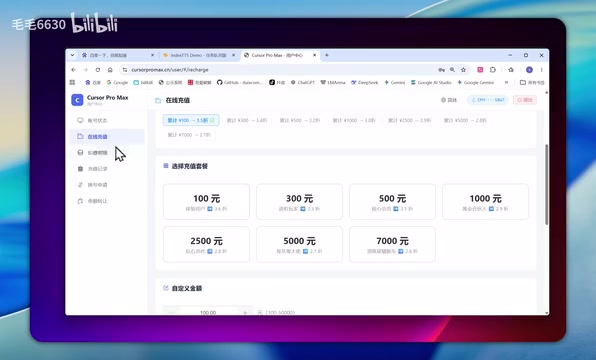Open the Google bookmark
596x360 pixels.
[117, 82]
